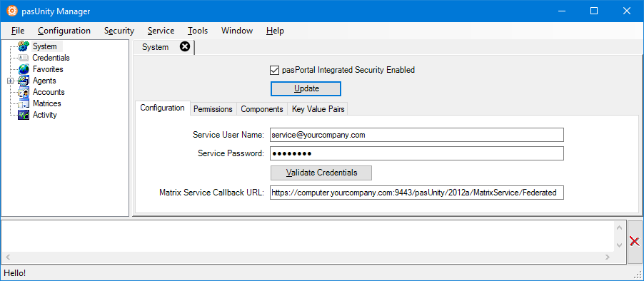The height and width of the screenshot is (281, 644).
Task: Clear messages with the red X button
Action: (635, 242)
